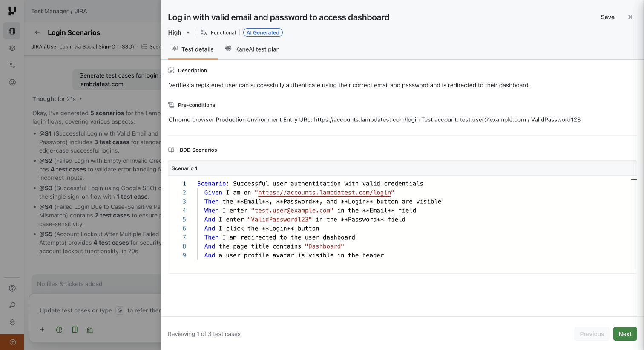Click the Update test cases chat input field
Viewport: 644px width, 350px height.
tap(96, 310)
